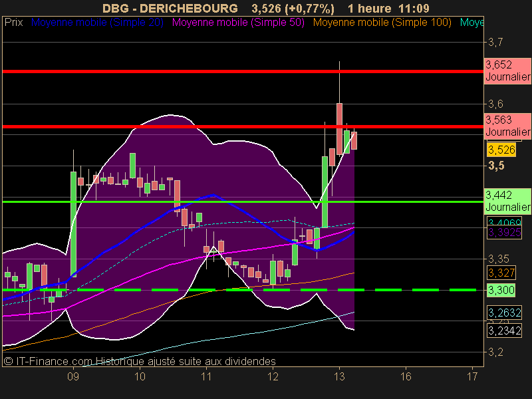Select the Moyenne mobile (Simple 20) legend
Image resolution: width=532 pixels, height=399 pixels.
[97, 23]
